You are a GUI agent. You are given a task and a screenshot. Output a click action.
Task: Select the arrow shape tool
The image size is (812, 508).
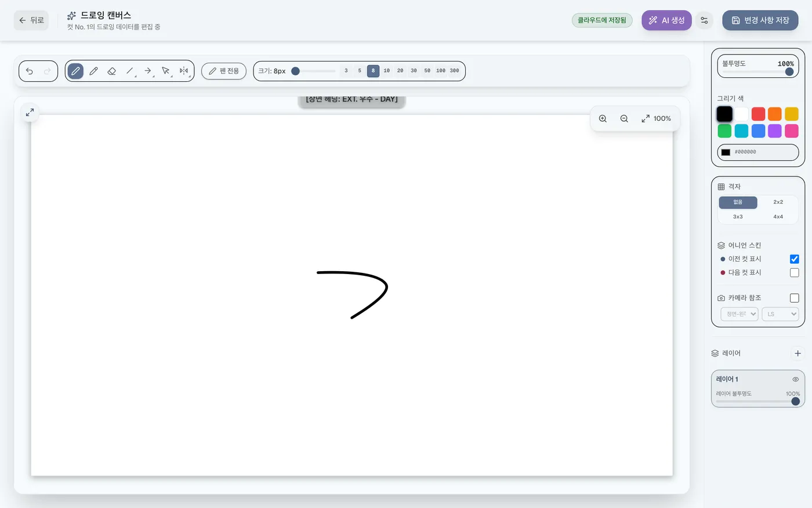148,71
